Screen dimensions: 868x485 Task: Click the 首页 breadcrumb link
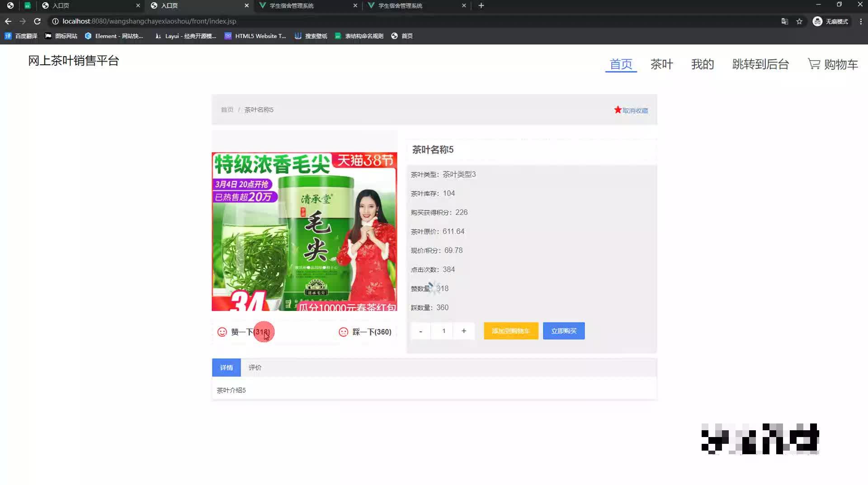click(227, 109)
